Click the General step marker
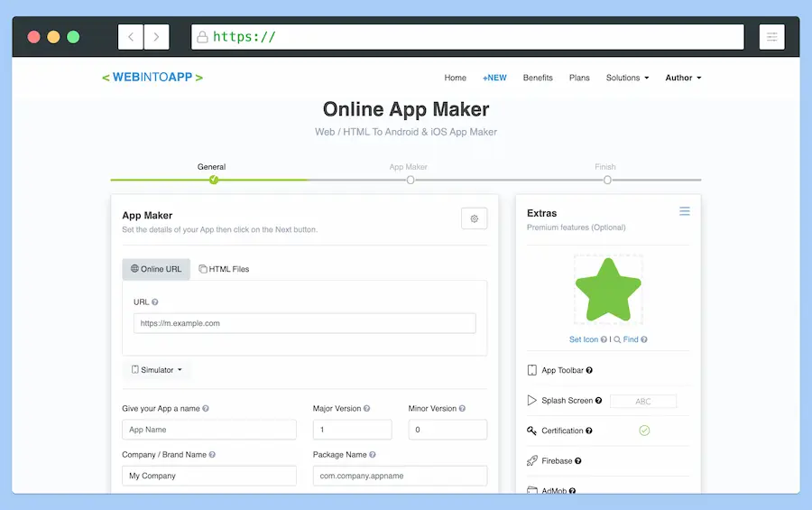This screenshot has width=812, height=510. click(213, 180)
